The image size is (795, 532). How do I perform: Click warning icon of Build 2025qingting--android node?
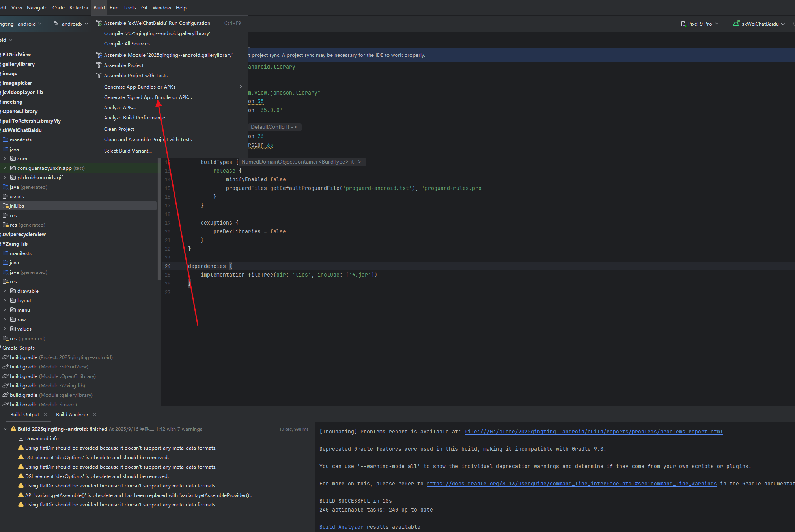coord(13,429)
